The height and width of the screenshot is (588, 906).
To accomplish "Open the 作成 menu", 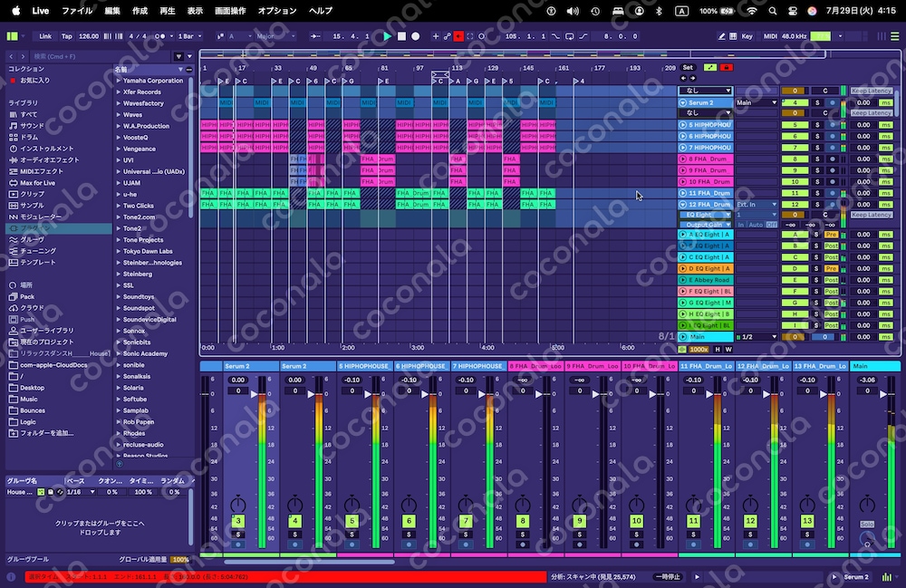I will (140, 10).
